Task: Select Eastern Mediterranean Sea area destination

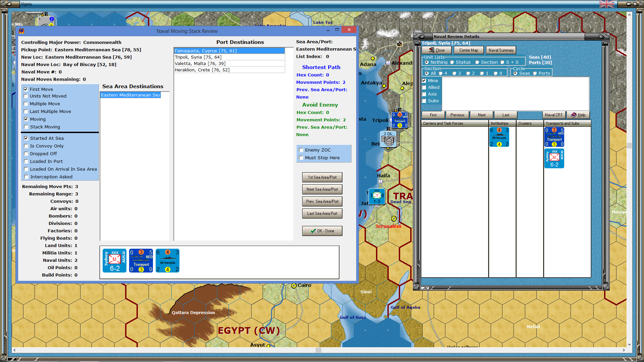Action: click(x=130, y=95)
